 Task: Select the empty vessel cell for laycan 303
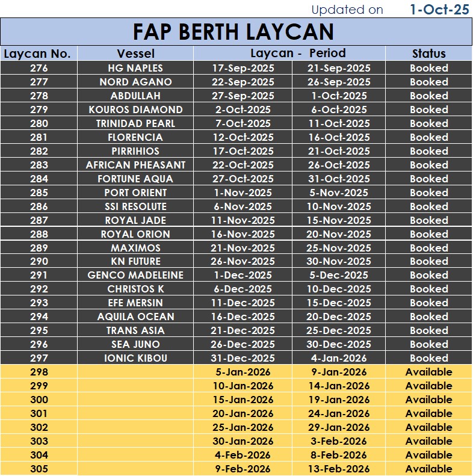click(x=135, y=441)
